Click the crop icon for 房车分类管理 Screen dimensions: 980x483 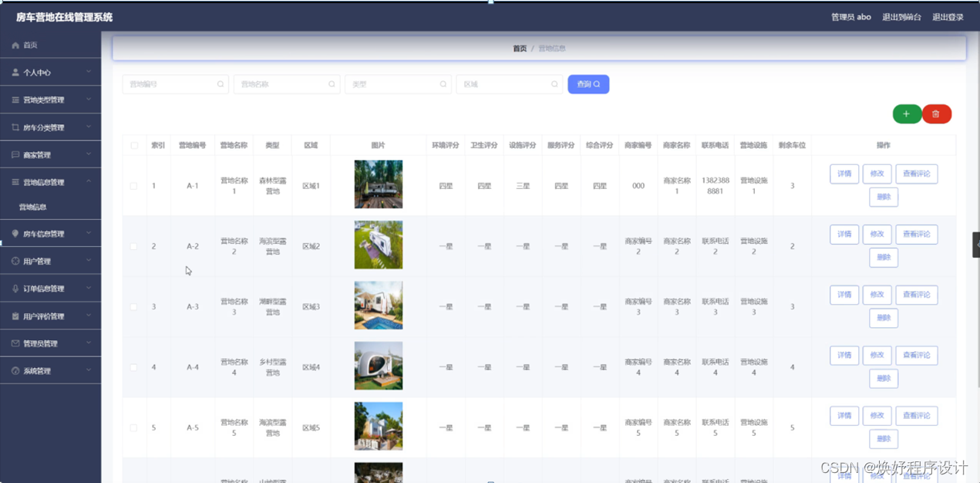[x=15, y=127]
